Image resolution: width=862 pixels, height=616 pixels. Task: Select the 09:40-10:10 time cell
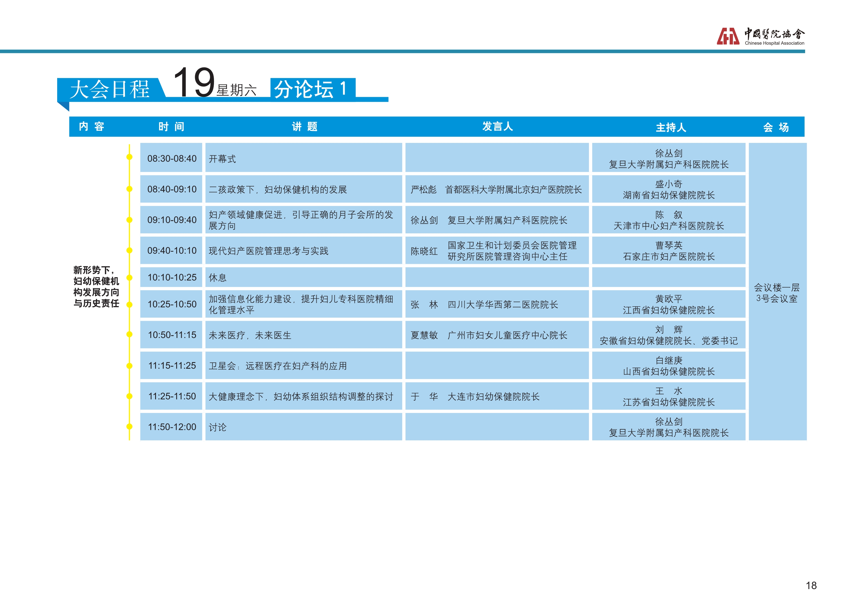pos(171,250)
